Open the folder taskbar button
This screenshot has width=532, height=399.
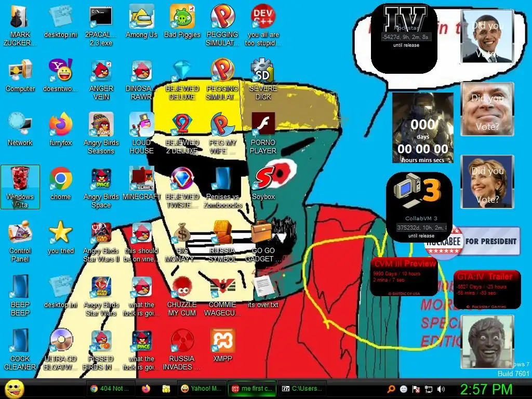tap(166, 389)
